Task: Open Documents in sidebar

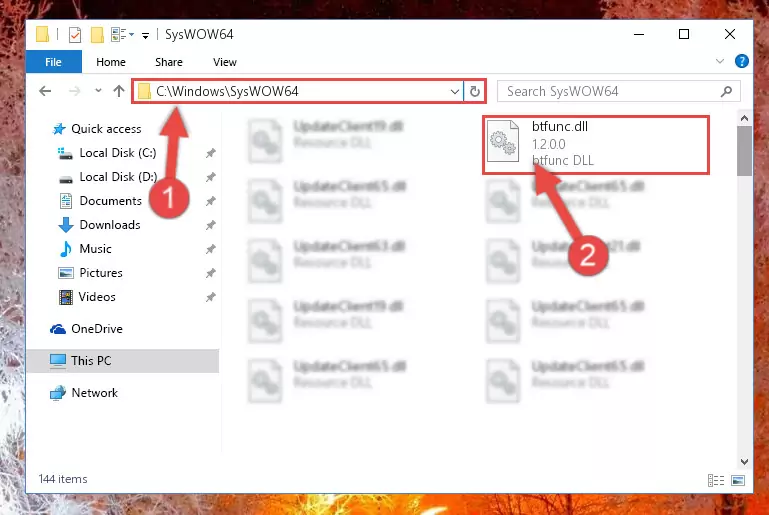Action: [x=100, y=201]
